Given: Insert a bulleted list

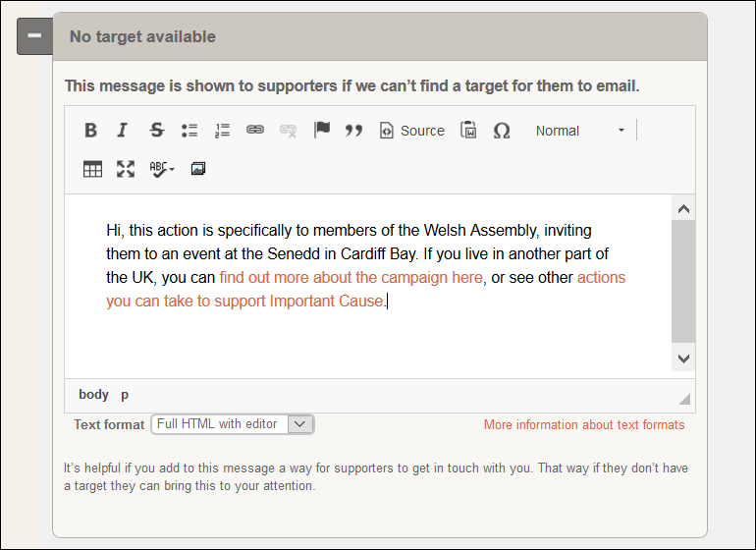Looking at the screenshot, I should pyautogui.click(x=189, y=131).
